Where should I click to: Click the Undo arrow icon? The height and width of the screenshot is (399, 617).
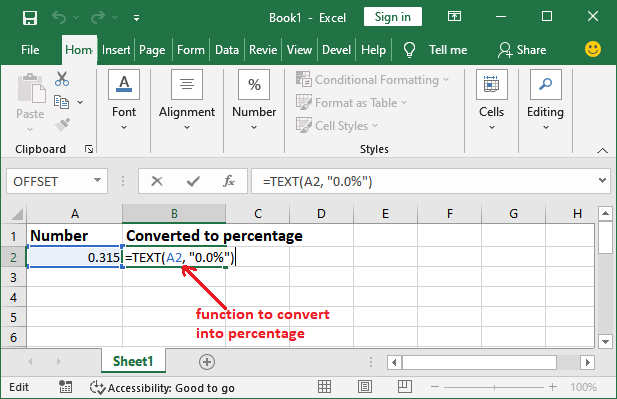pos(59,18)
